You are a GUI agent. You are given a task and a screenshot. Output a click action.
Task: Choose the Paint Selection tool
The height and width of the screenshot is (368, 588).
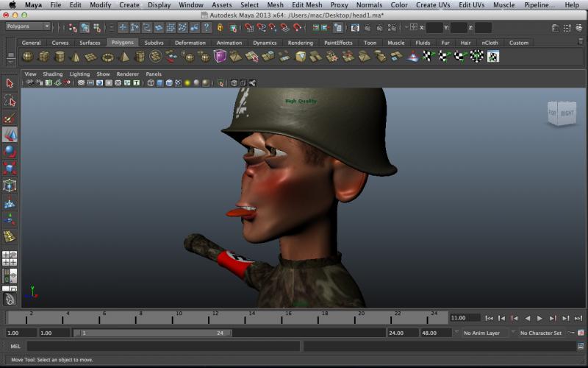pos(10,118)
